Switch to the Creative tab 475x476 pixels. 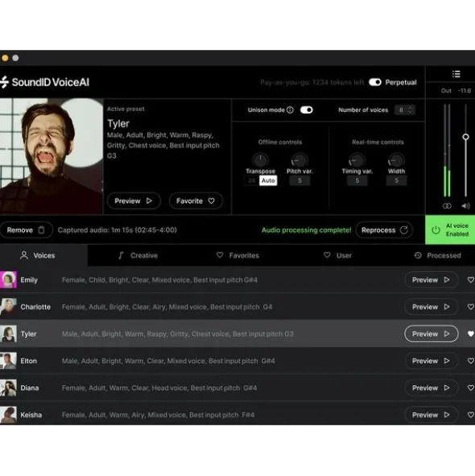pos(138,255)
